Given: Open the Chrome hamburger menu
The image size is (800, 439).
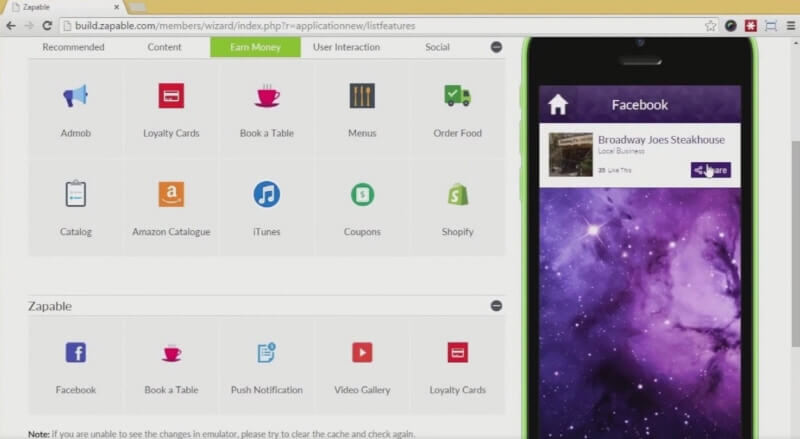Looking at the screenshot, I should (790, 26).
